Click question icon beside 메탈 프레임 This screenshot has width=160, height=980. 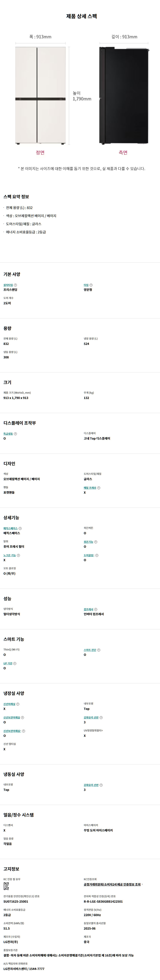click(99, 488)
